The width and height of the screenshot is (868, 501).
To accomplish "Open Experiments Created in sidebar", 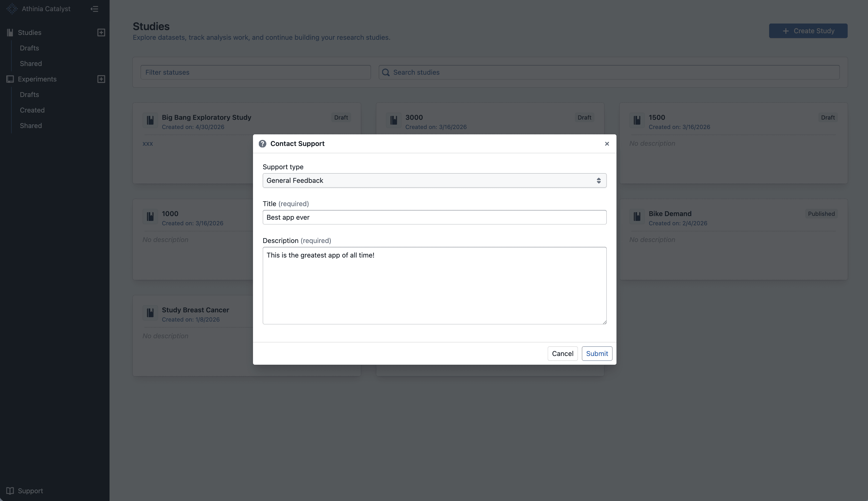I will click(32, 110).
